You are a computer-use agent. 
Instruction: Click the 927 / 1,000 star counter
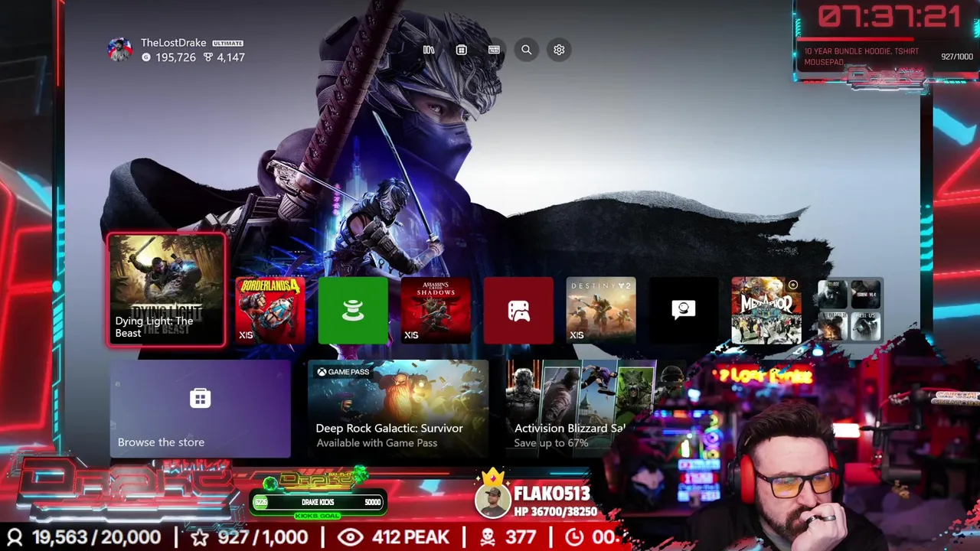(x=263, y=537)
